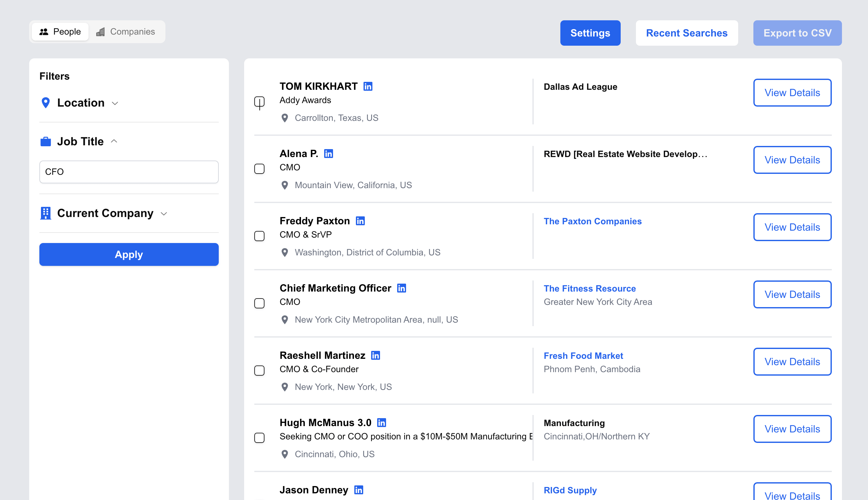Screen dimensions: 868x500
Task: Switch to the Companies tab
Action: tap(125, 32)
